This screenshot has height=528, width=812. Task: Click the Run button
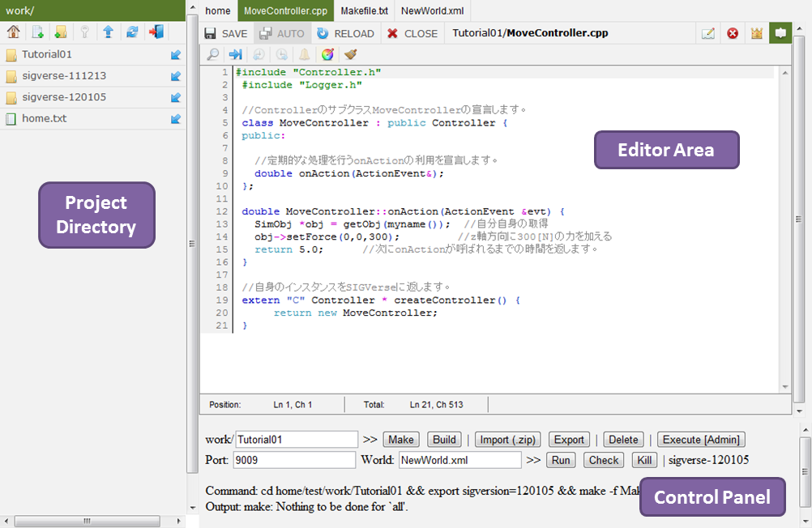560,460
